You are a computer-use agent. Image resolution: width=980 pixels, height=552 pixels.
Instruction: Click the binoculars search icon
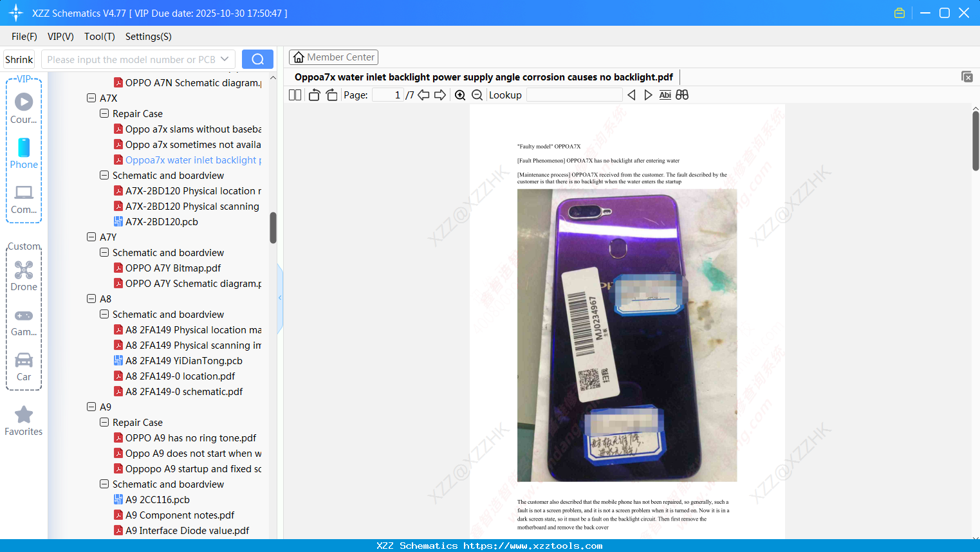tap(682, 95)
